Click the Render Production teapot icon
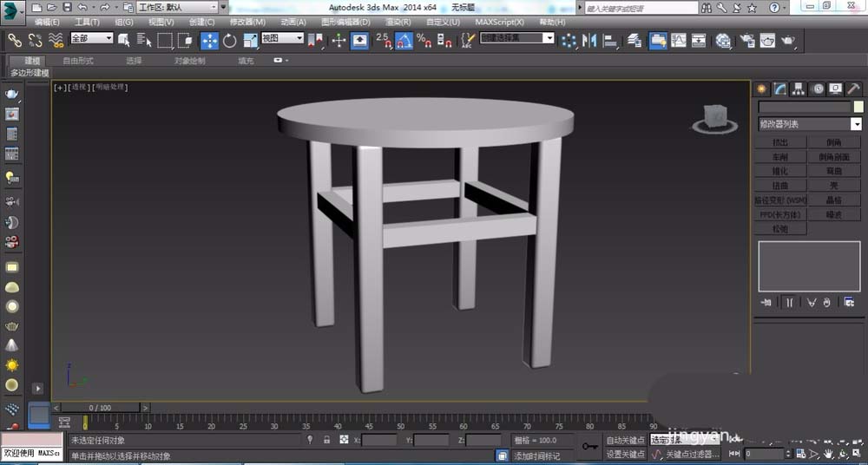Image resolution: width=868 pixels, height=465 pixels. (x=788, y=41)
